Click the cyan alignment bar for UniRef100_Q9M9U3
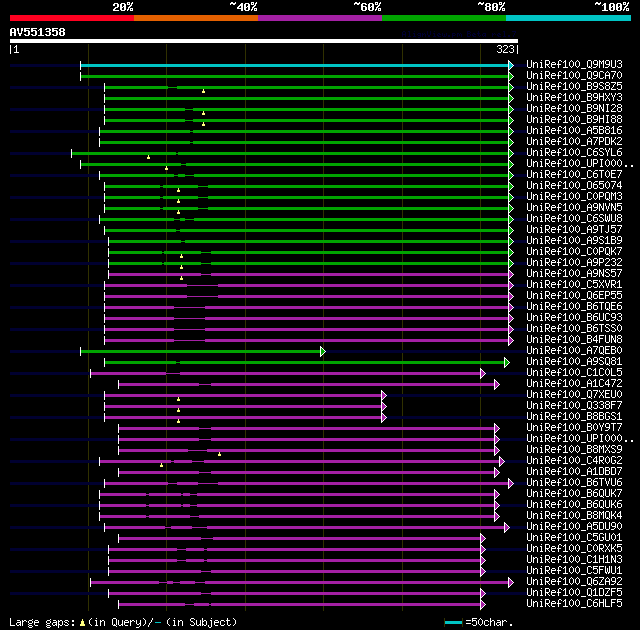This screenshot has height=630, width=640. pos(295,65)
